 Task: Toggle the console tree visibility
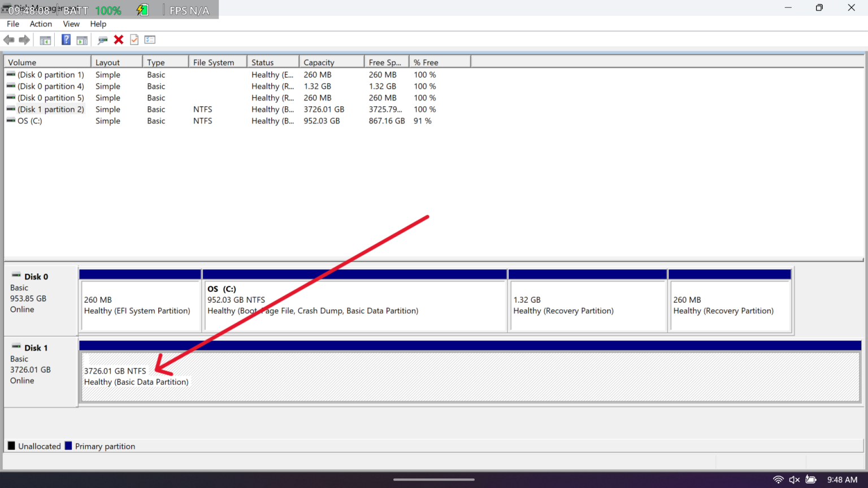point(45,40)
